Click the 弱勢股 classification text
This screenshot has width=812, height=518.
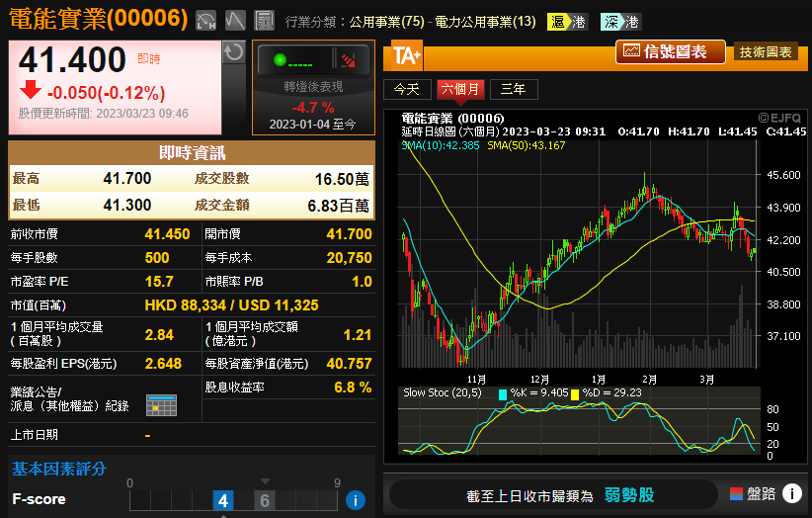click(x=629, y=494)
